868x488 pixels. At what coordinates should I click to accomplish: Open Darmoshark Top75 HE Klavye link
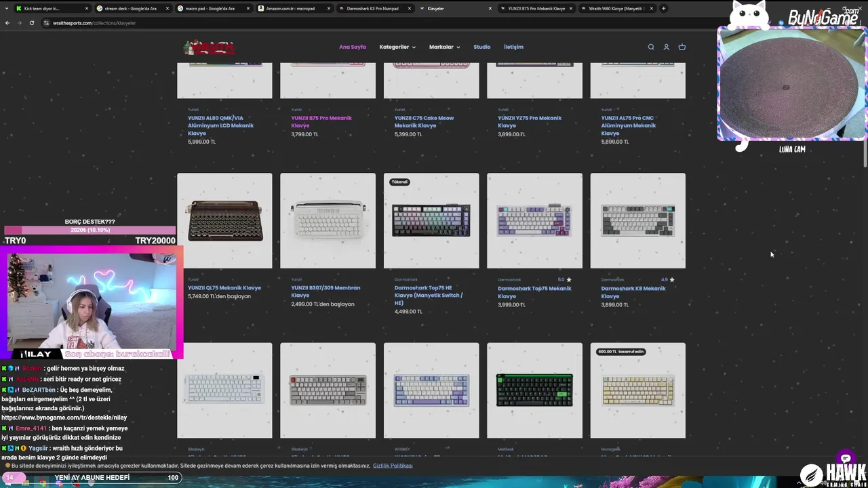coord(429,295)
